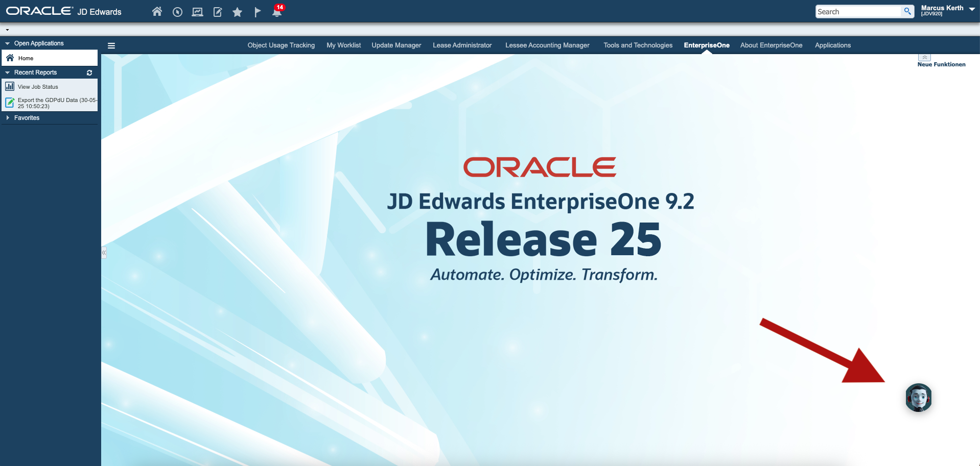The width and height of the screenshot is (980, 466).
Task: Open notifications bell showing 14 alerts
Action: 277,12
